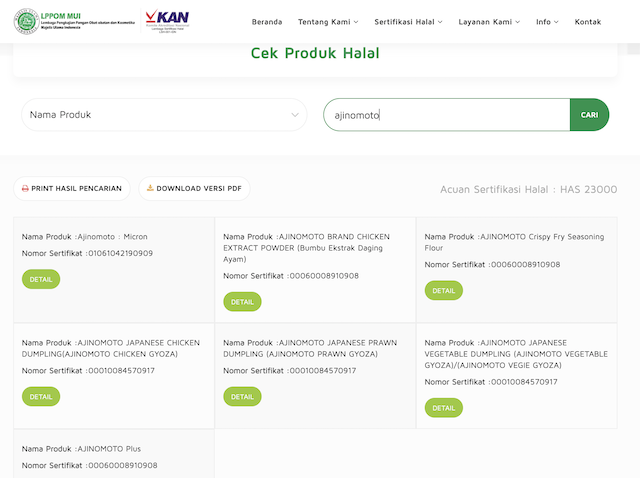Click the search input containing ajinomoto
The width and height of the screenshot is (640, 478).
point(446,115)
